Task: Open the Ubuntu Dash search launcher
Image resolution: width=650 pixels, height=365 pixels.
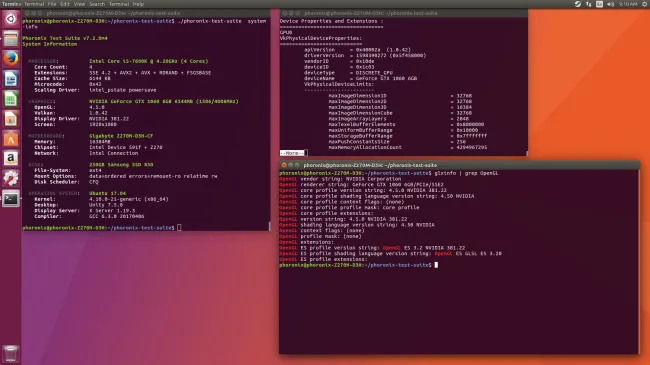Action: click(x=11, y=19)
